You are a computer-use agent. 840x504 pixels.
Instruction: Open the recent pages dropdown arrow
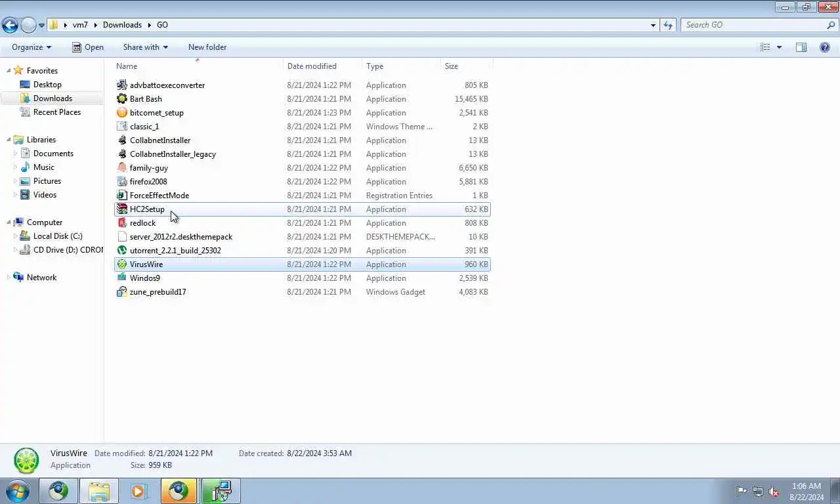(x=41, y=26)
